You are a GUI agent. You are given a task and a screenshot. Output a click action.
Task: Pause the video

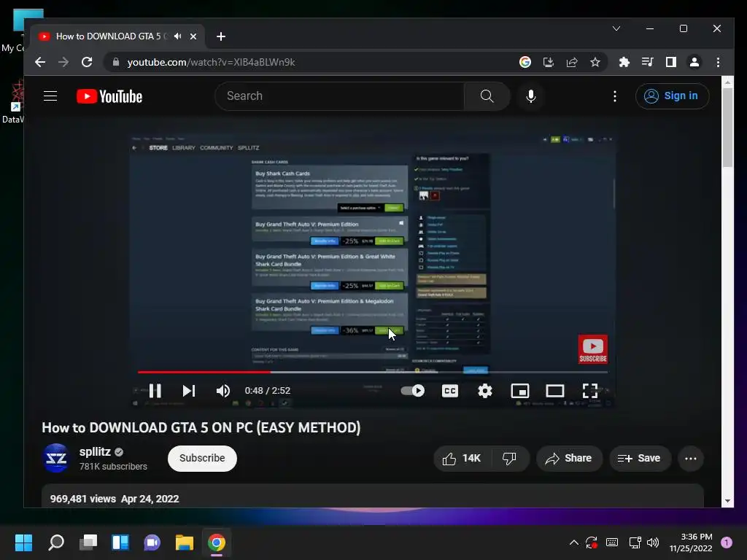click(155, 391)
